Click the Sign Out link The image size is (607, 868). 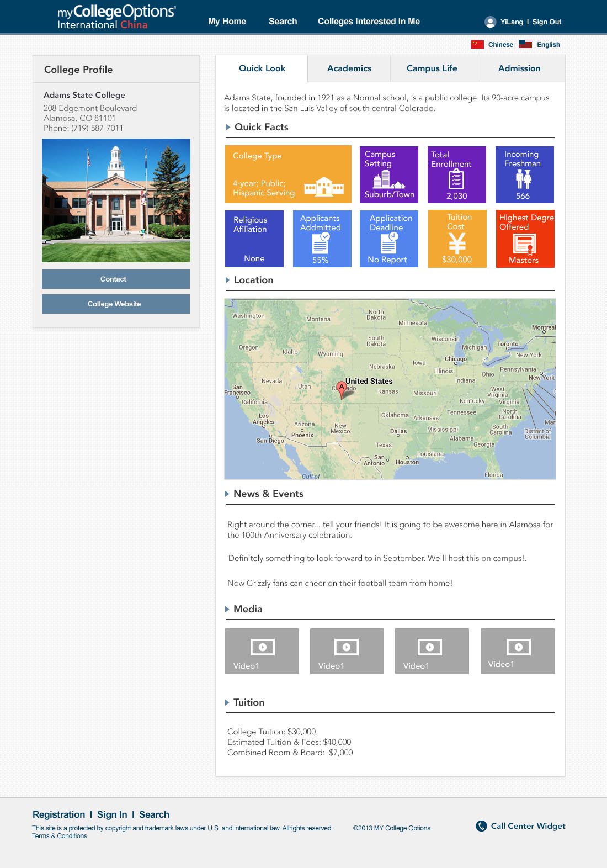tap(546, 22)
